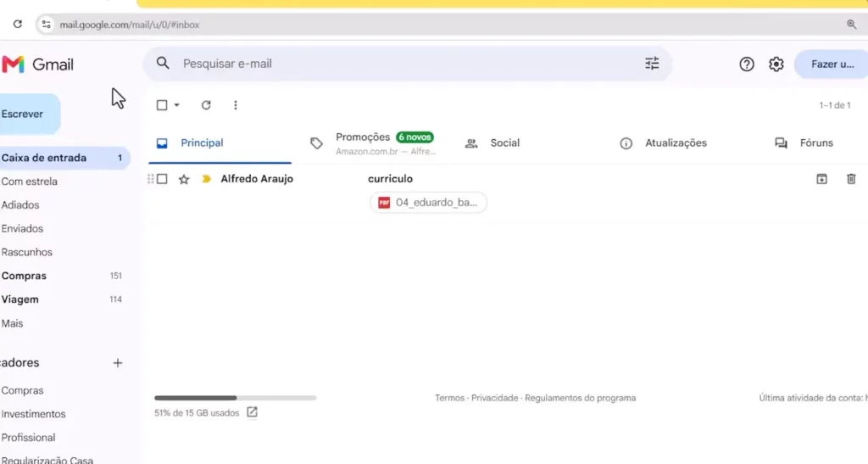Click the search magnifier icon
The image size is (868, 464).
[163, 63]
